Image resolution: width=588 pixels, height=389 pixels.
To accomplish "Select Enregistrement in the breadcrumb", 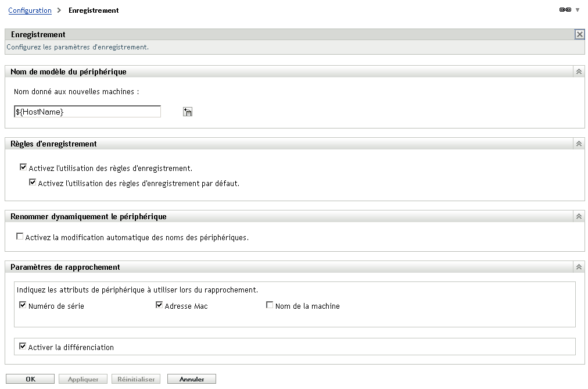I will [93, 10].
